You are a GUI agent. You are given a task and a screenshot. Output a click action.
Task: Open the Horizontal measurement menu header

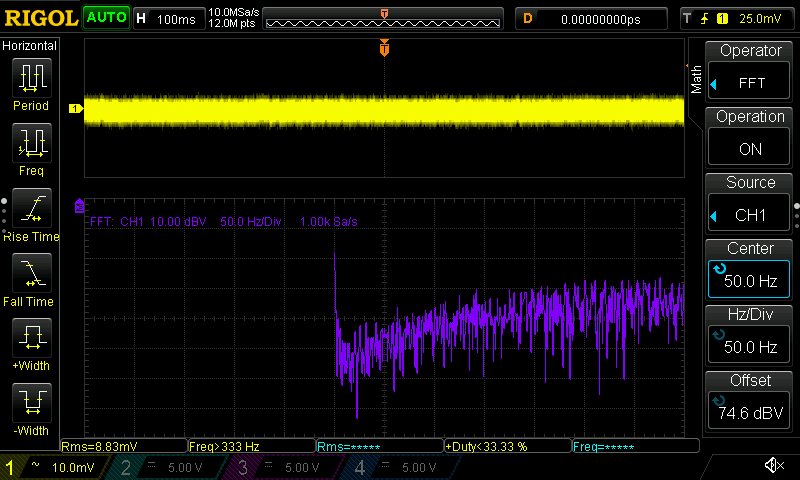[30, 46]
